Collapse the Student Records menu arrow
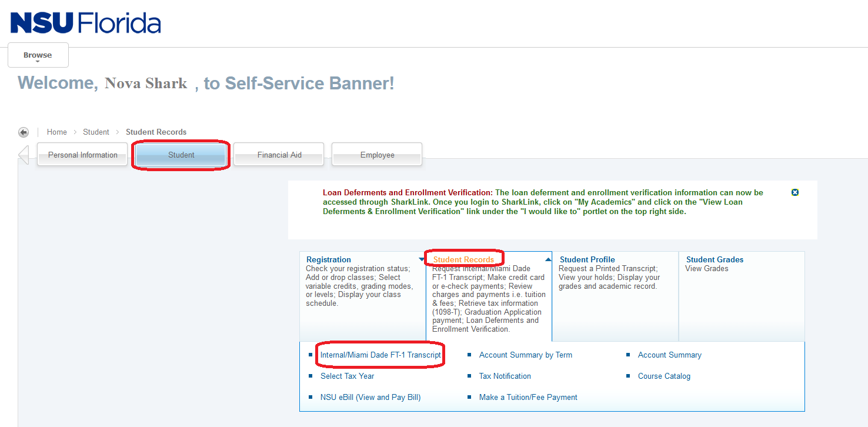868x427 pixels. [548, 259]
